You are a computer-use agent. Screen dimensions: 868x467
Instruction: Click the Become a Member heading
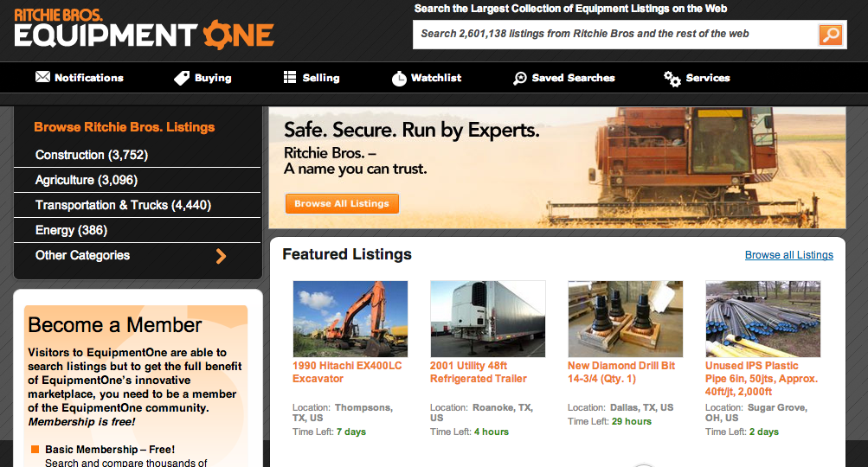pos(115,325)
